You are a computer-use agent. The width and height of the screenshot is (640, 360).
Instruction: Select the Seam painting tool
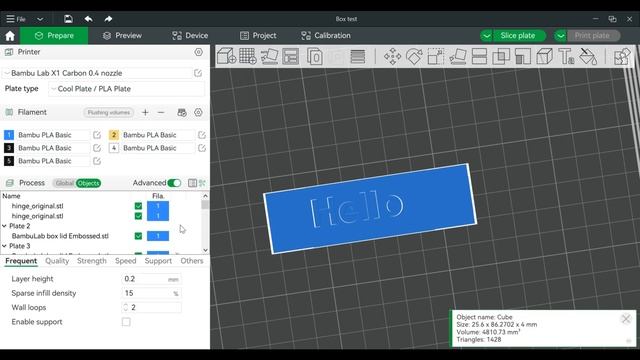544,56
